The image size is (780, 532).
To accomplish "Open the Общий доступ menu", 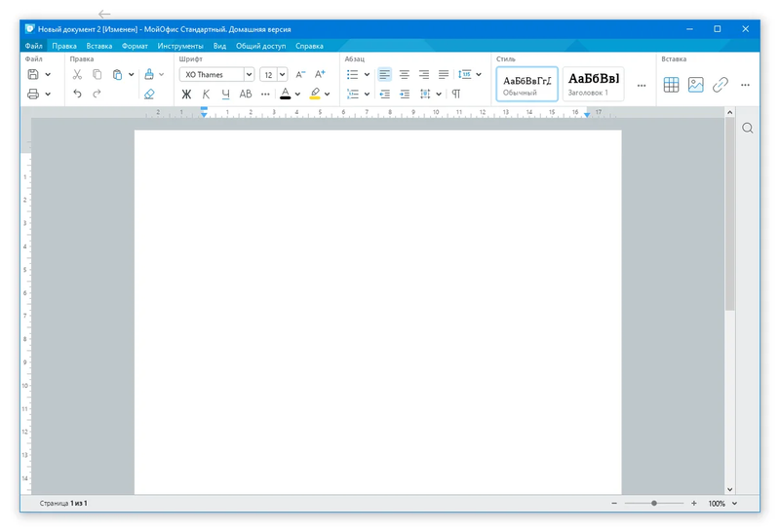I will (260, 46).
